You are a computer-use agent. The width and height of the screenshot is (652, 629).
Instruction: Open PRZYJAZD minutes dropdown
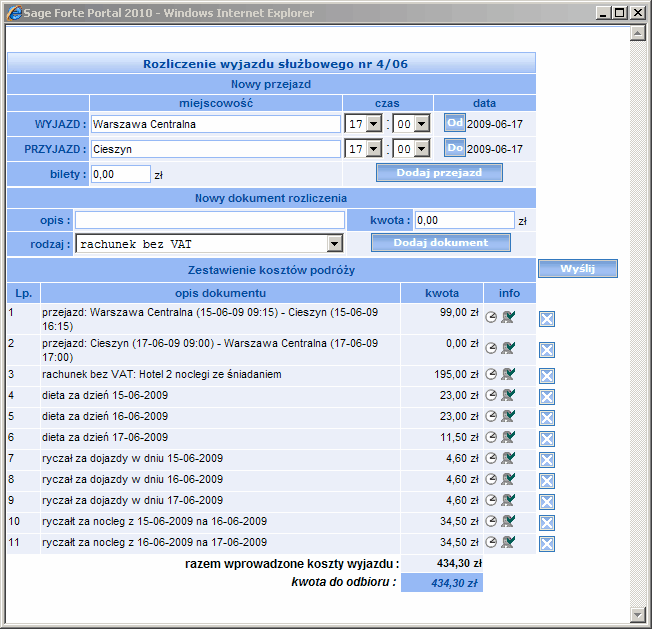pos(422,149)
